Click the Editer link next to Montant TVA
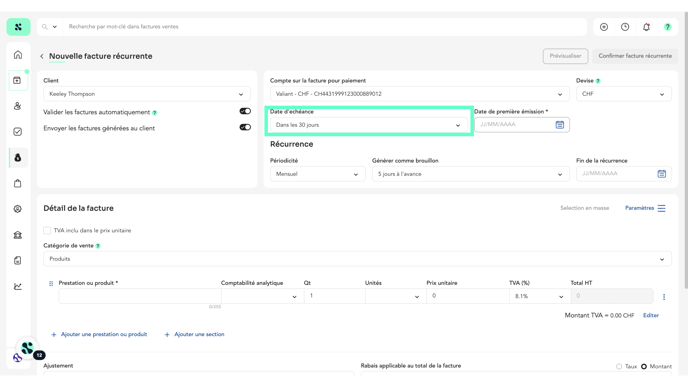The height and width of the screenshot is (387, 688). tap(651, 315)
